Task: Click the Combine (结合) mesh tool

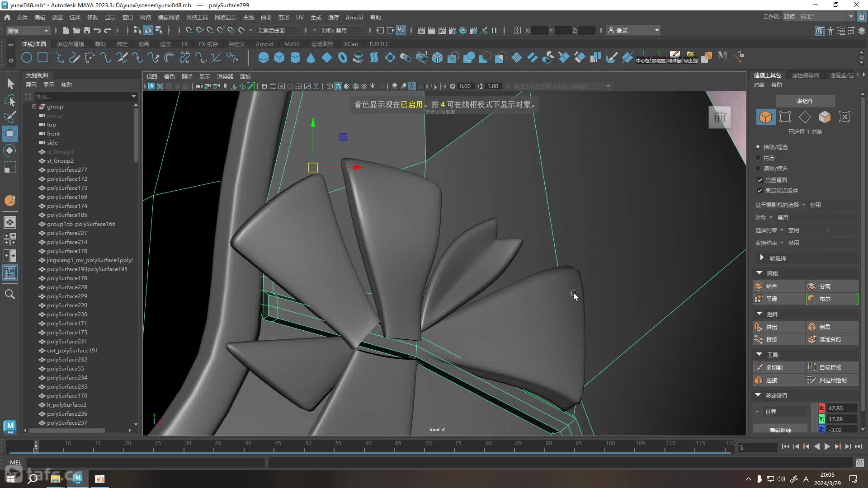Action: (x=779, y=286)
